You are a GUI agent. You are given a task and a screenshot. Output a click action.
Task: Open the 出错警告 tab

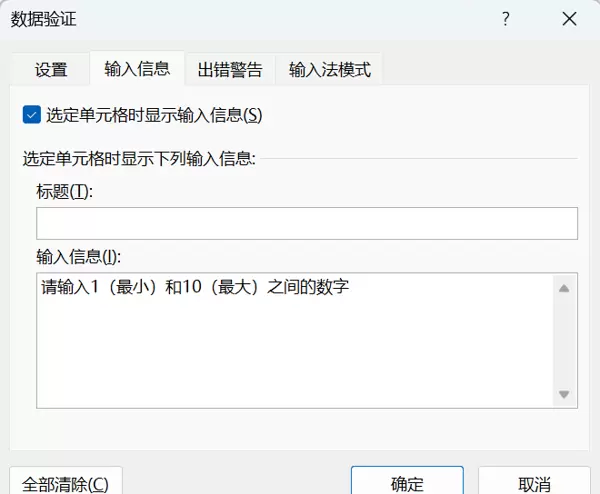click(x=230, y=70)
